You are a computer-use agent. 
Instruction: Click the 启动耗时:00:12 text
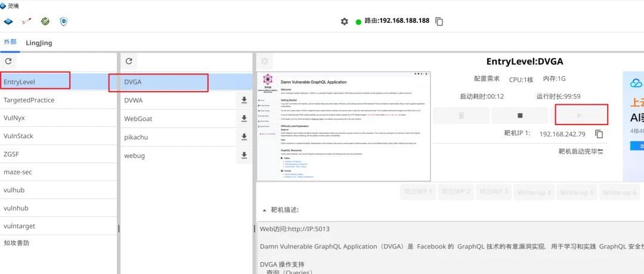tap(482, 97)
